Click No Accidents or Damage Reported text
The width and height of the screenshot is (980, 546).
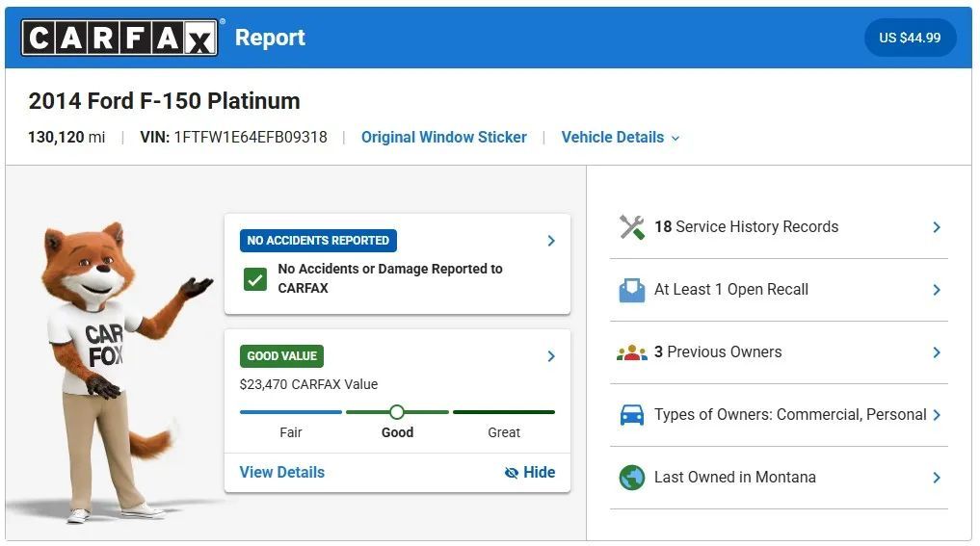[390, 278]
